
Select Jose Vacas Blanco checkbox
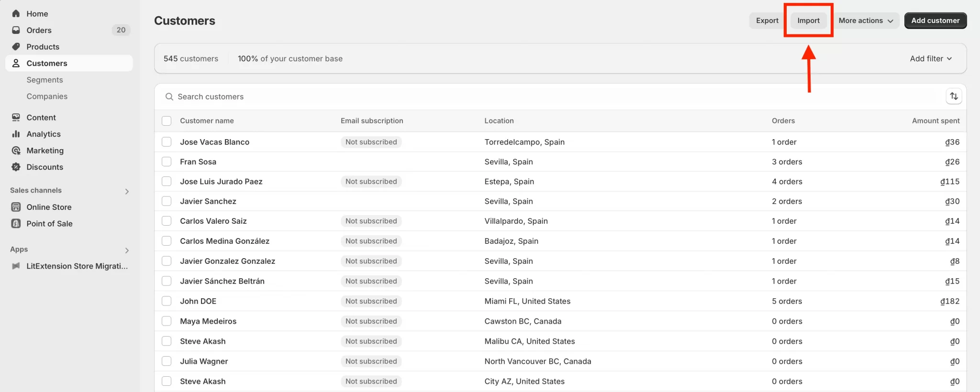click(167, 142)
